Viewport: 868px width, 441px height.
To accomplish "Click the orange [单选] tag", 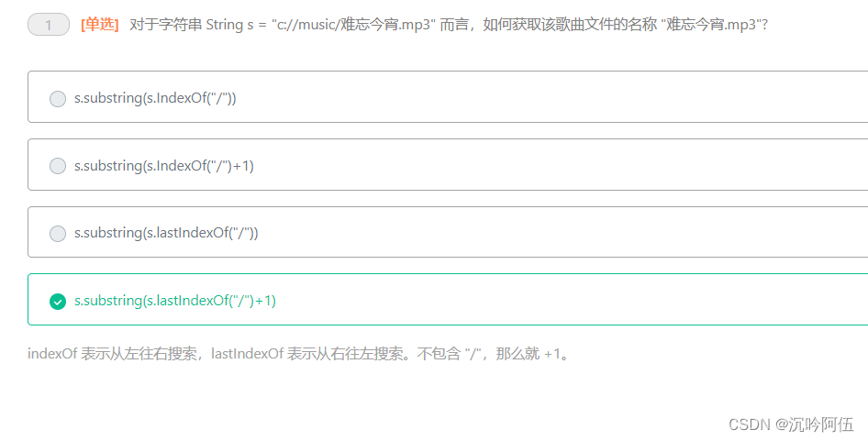I will (100, 25).
